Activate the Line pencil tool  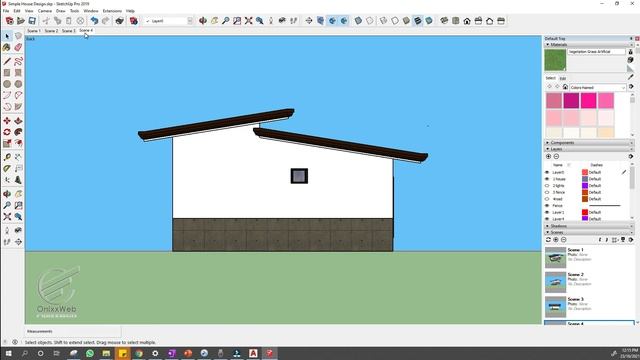7,62
